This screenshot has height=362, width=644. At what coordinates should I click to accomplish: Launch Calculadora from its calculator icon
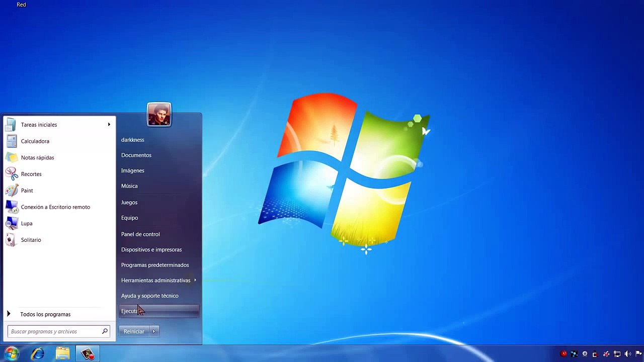tap(12, 141)
